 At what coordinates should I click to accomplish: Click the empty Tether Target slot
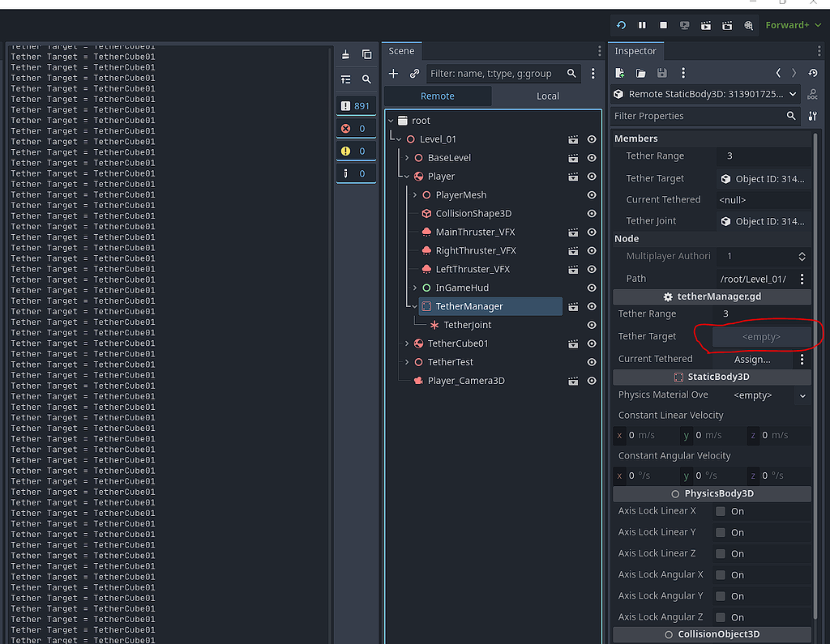click(761, 336)
